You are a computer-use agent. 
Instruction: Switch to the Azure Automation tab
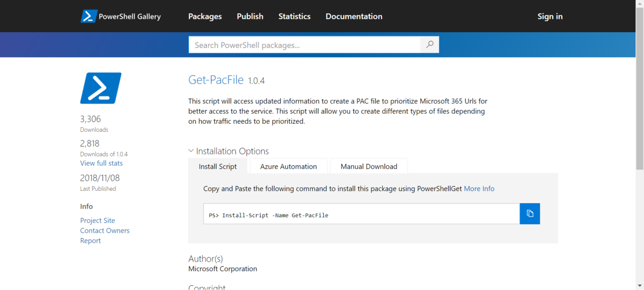288,166
